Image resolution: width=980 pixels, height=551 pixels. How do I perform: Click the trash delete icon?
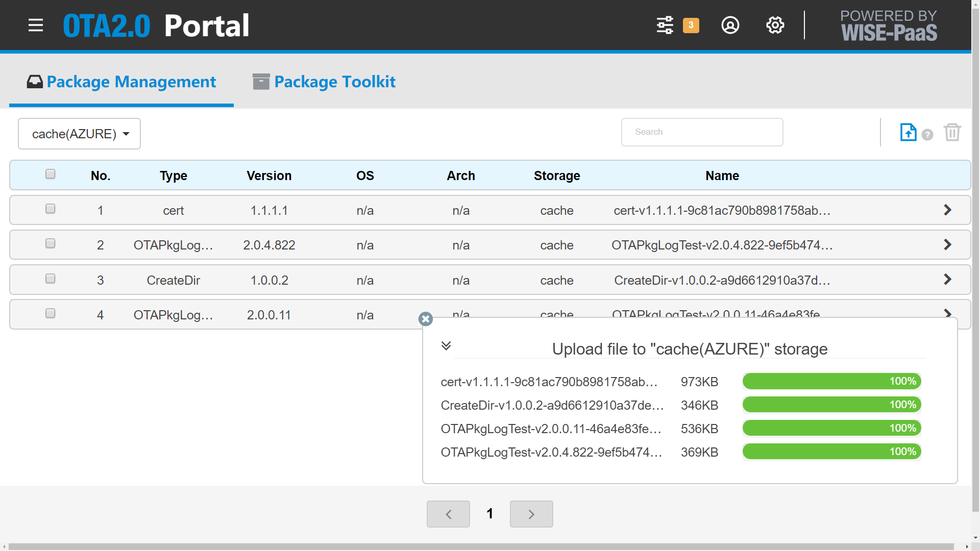[x=952, y=132]
